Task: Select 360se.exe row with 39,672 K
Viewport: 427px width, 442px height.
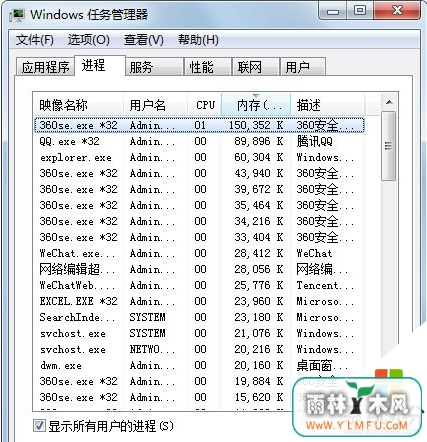Action: point(199,189)
